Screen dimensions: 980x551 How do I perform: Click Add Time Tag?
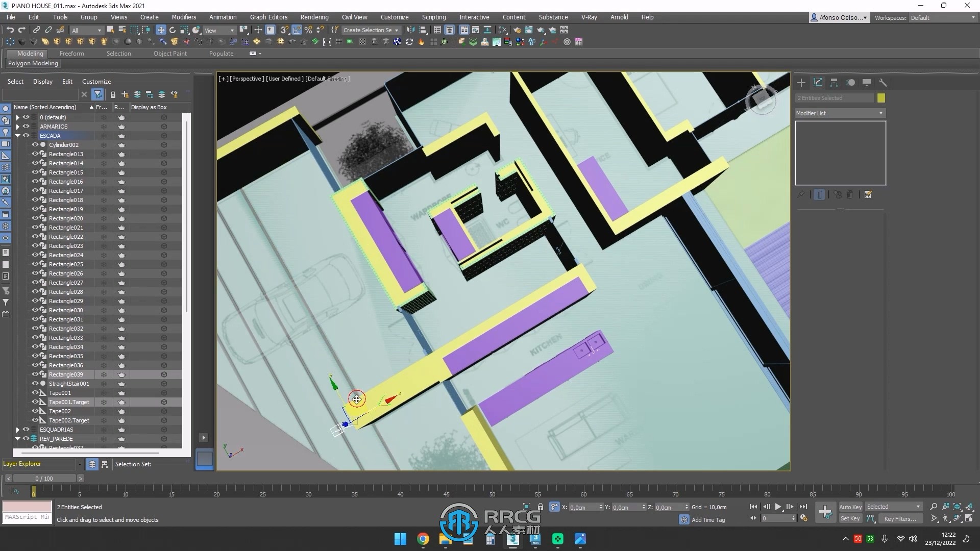coord(708,520)
